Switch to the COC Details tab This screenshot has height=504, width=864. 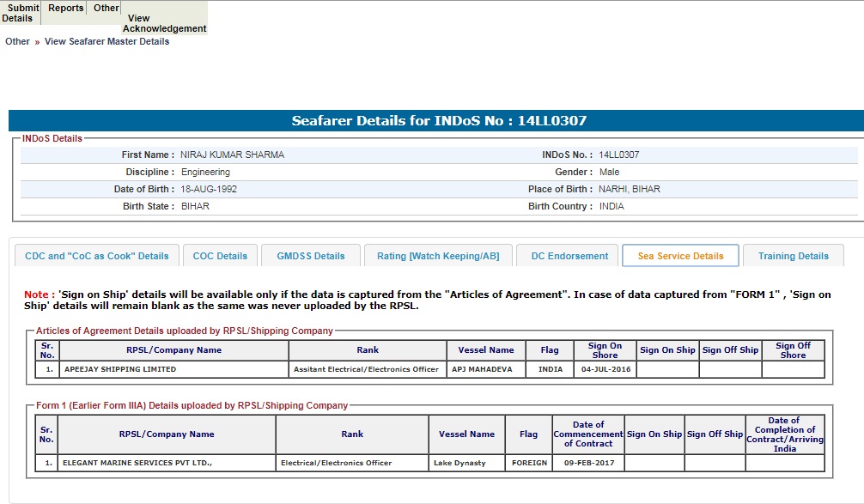click(x=220, y=256)
